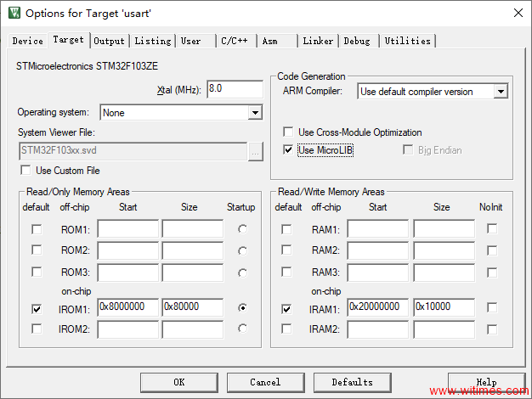Check the ROM3 default checkbox
The width and height of the screenshot is (532, 399).
[x=37, y=272]
